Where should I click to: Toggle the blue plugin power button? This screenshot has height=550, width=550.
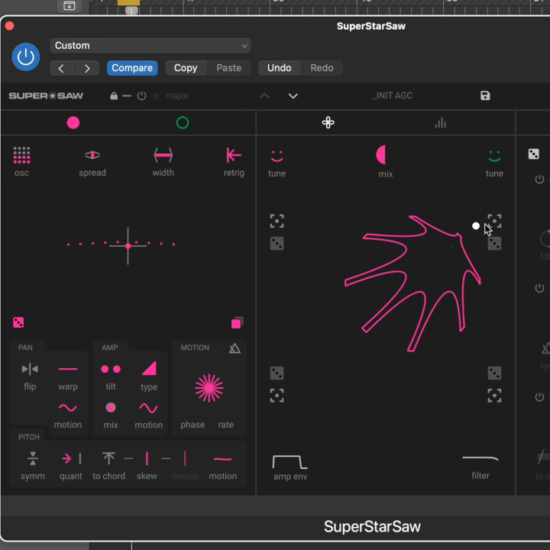(x=26, y=57)
